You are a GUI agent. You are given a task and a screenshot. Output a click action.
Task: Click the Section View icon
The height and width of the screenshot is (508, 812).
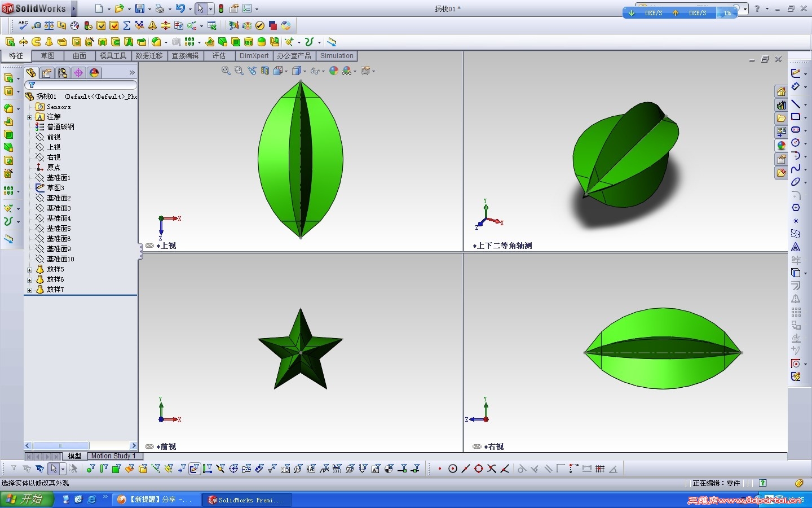[x=265, y=71]
